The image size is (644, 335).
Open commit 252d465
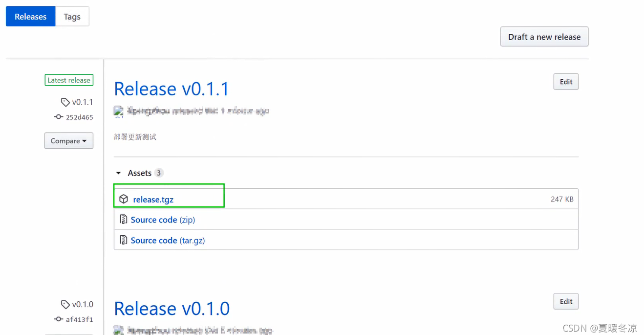79,117
